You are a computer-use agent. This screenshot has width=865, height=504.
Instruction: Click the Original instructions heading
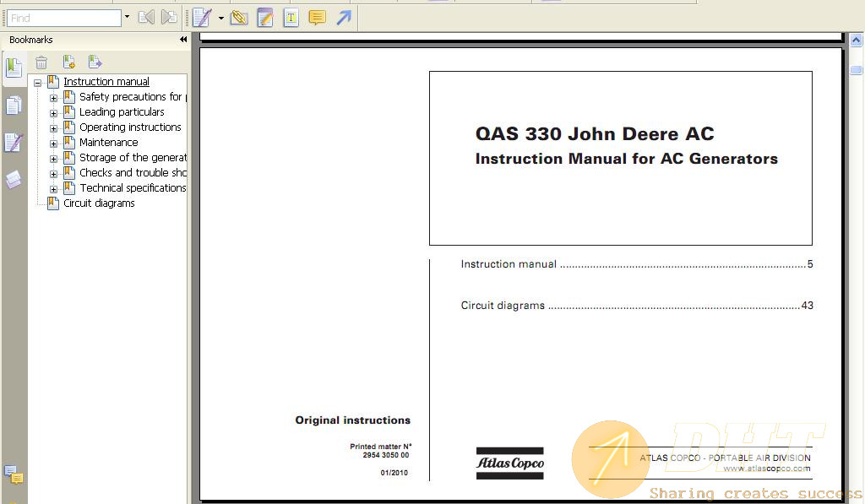point(352,420)
